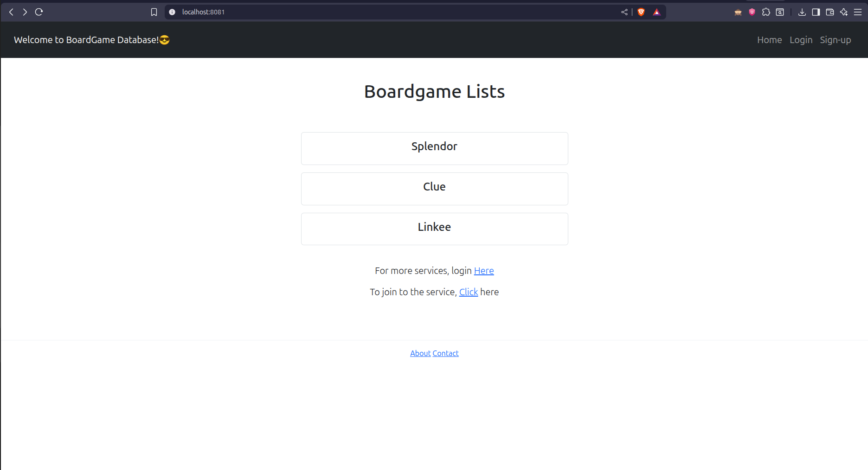Viewport: 868px width, 470px height.
Task: Follow the "Here" login link
Action: [484, 271]
